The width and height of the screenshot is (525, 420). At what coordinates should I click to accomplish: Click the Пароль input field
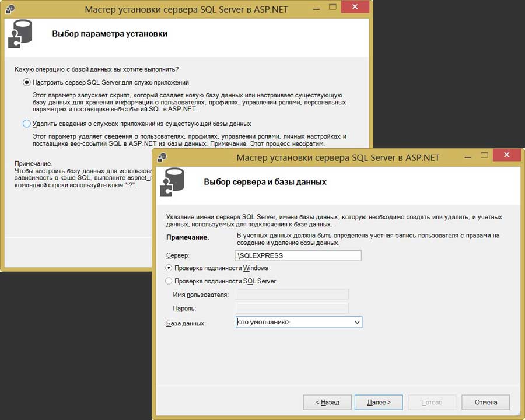[x=292, y=308]
